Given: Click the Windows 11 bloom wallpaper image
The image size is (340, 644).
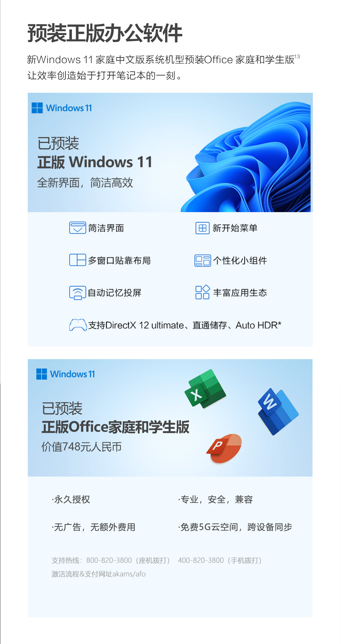Looking at the screenshot, I should point(246,157).
